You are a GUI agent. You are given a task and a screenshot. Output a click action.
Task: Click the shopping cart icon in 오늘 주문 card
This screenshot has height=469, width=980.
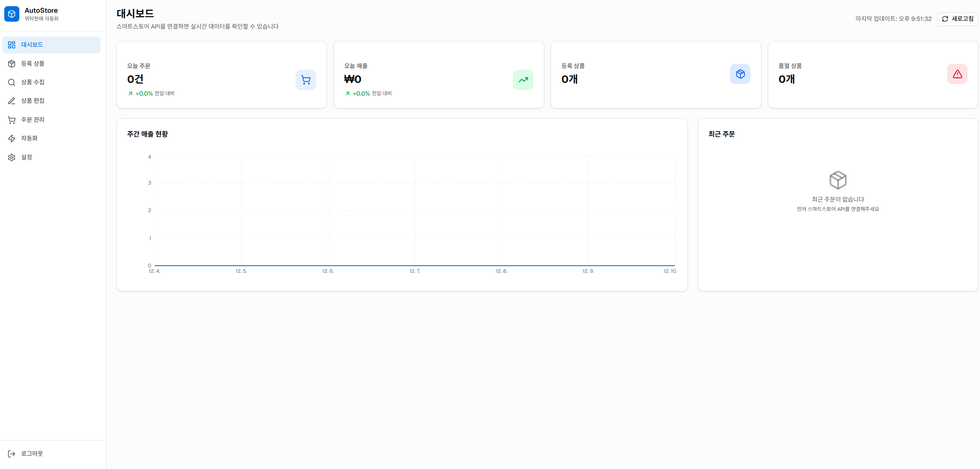[306, 80]
